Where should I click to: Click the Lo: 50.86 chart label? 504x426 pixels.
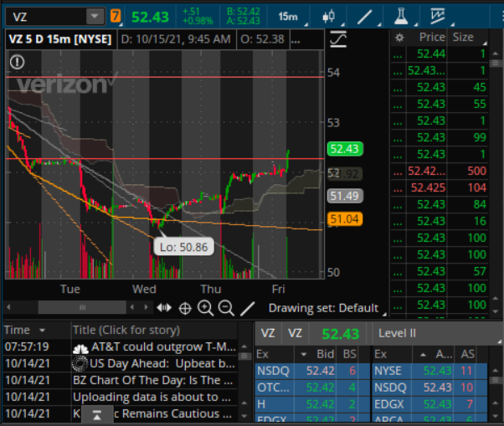click(x=184, y=247)
